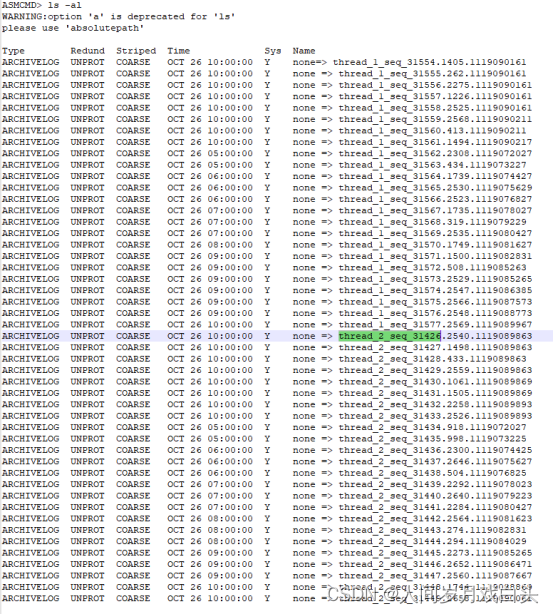Select file name thread_2_seq_31439.2292
The image size is (554, 614).
coord(435,484)
